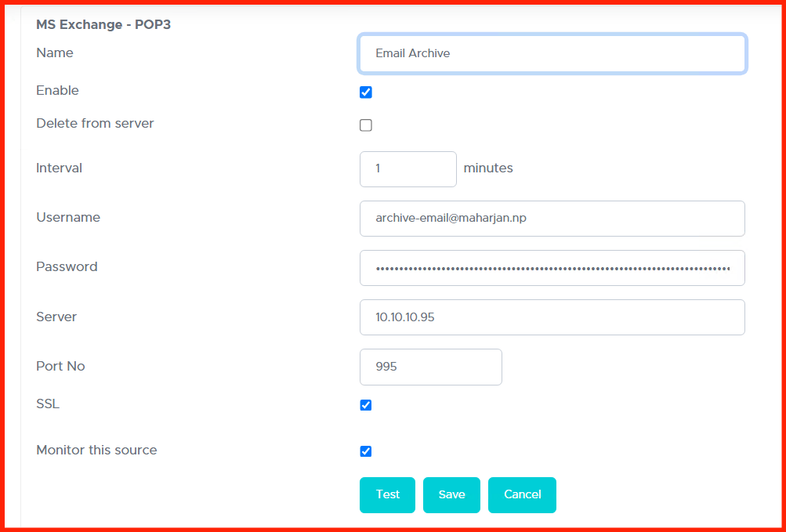Uncheck Monitor this source checkbox

tap(366, 451)
